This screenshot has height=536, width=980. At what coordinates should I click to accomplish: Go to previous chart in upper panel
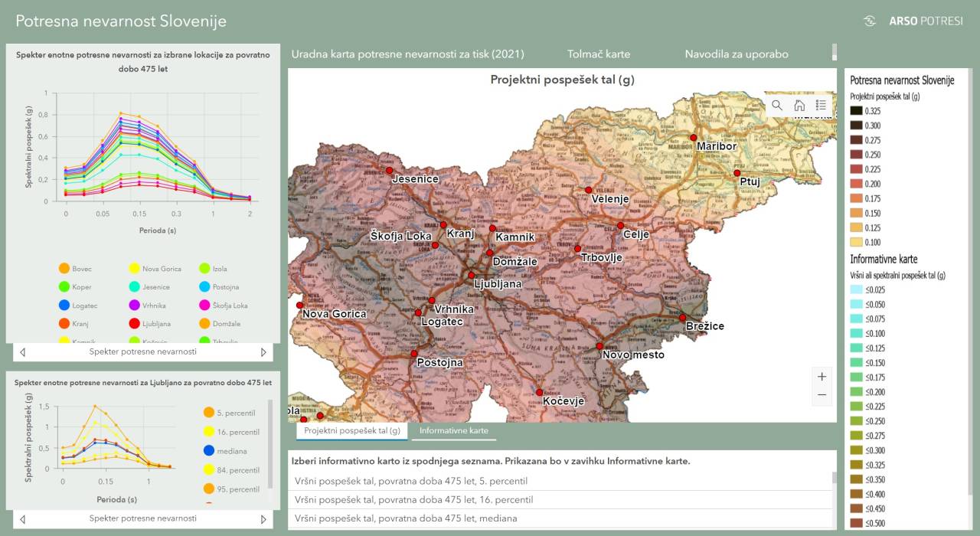click(x=22, y=352)
